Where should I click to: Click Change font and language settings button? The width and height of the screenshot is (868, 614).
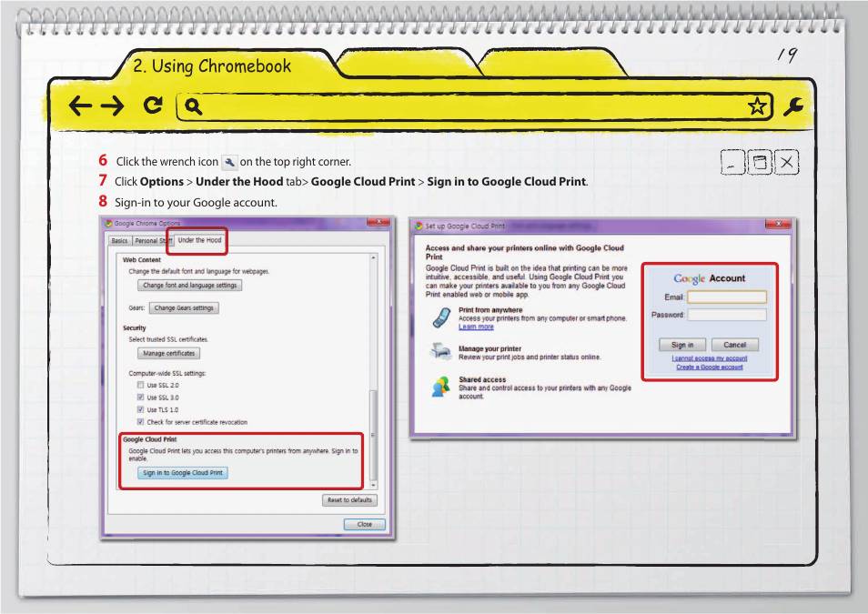(190, 285)
